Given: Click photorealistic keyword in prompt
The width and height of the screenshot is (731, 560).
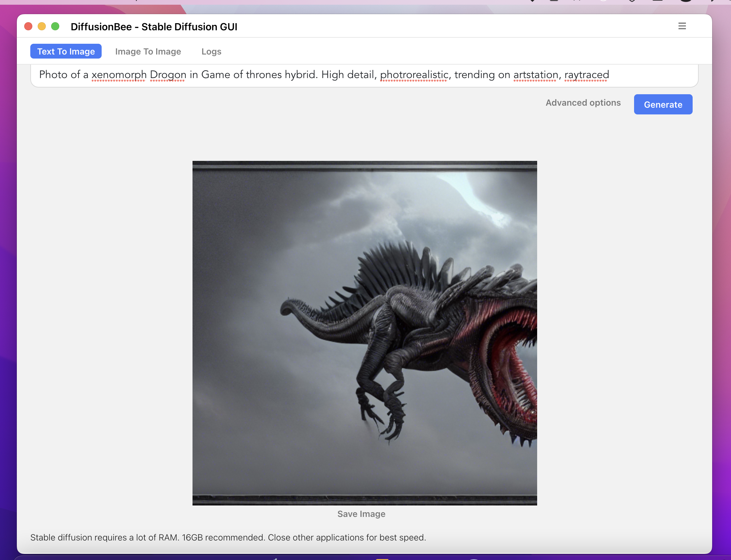Looking at the screenshot, I should pyautogui.click(x=413, y=74).
